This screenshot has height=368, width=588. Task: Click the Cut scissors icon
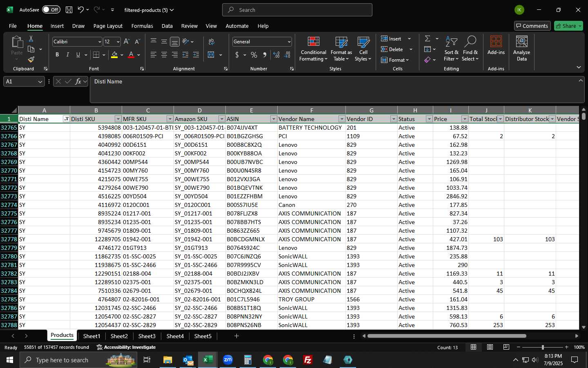[31, 38]
